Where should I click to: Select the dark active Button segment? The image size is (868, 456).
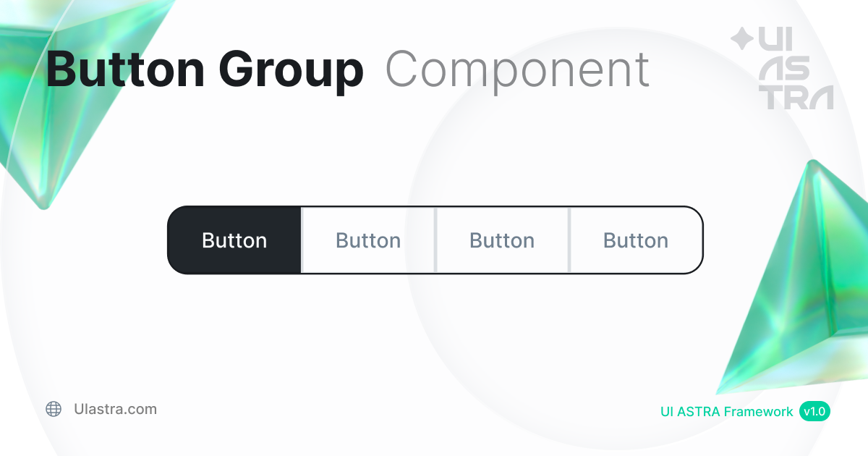[x=234, y=240]
